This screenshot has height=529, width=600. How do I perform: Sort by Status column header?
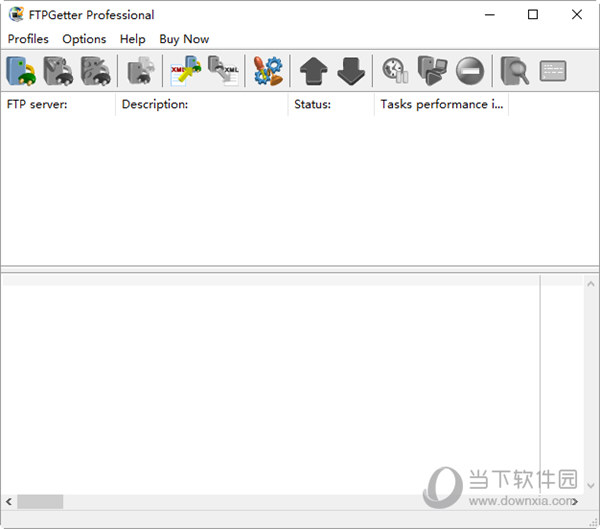tap(331, 104)
